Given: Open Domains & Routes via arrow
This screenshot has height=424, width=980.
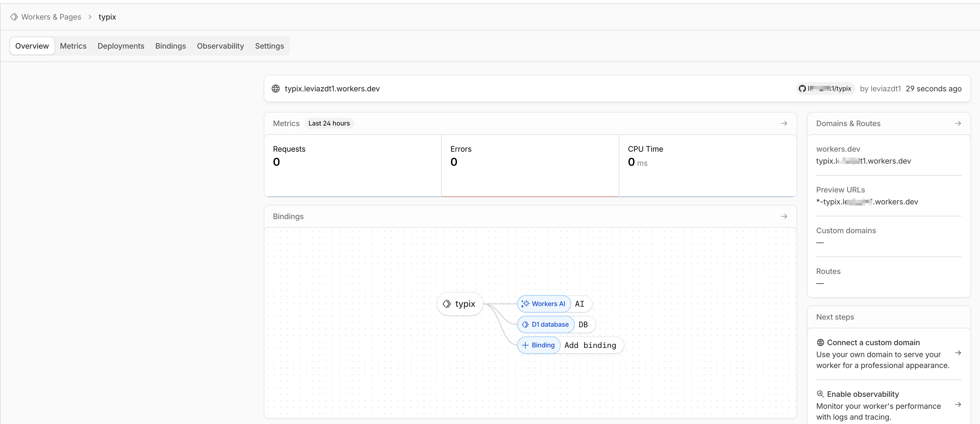Looking at the screenshot, I should point(958,123).
